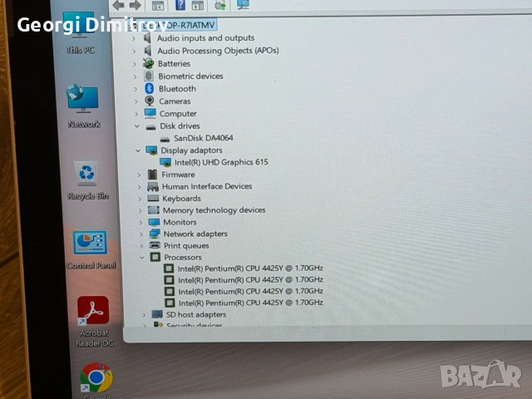Viewport: 532px width, 399px height.
Task: Click the Update device driver toolbar icon
Action: point(220,5)
